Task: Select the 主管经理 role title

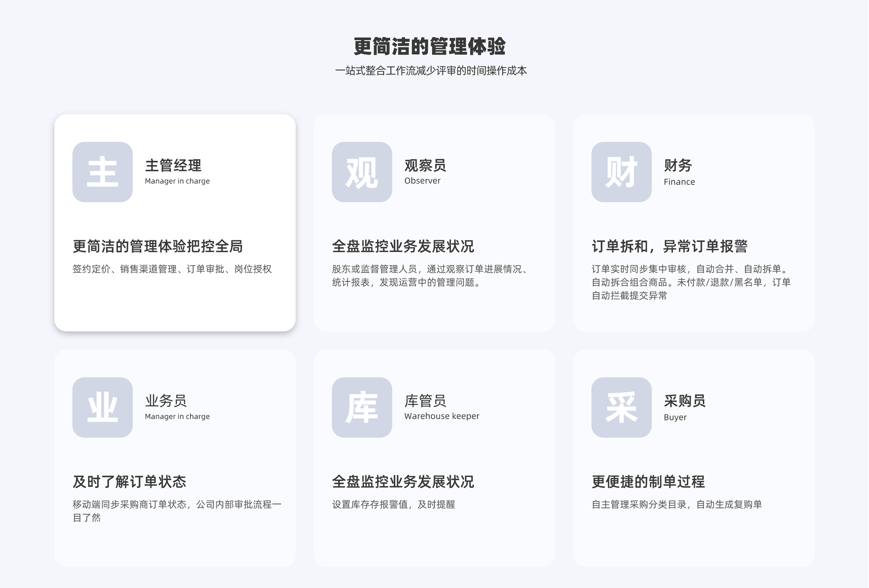Action: pos(173,165)
